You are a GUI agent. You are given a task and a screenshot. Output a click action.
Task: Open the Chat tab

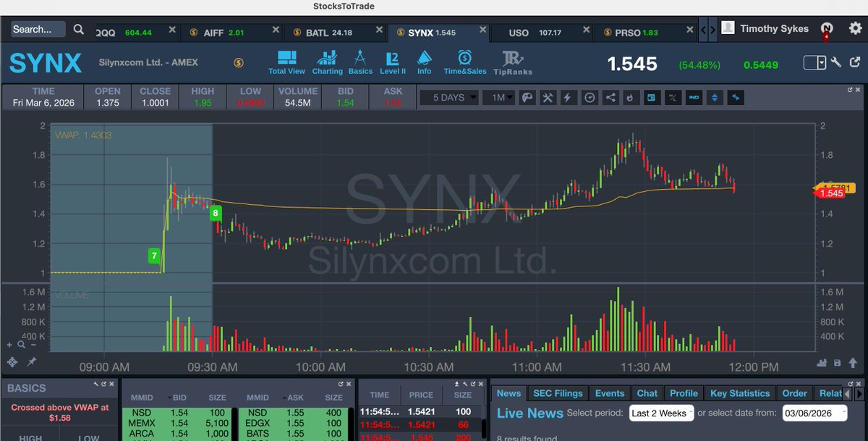click(647, 393)
